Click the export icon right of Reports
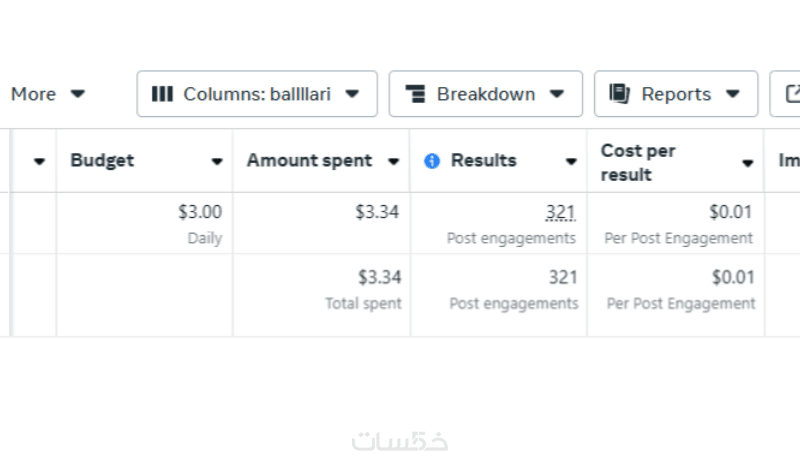Image resolution: width=800 pixels, height=460 pixels. click(x=793, y=94)
